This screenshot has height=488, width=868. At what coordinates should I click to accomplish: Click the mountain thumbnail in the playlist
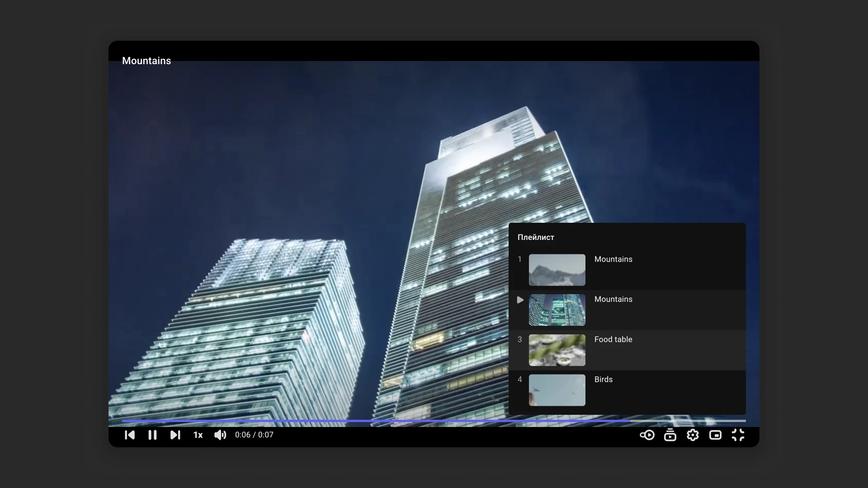click(x=557, y=270)
